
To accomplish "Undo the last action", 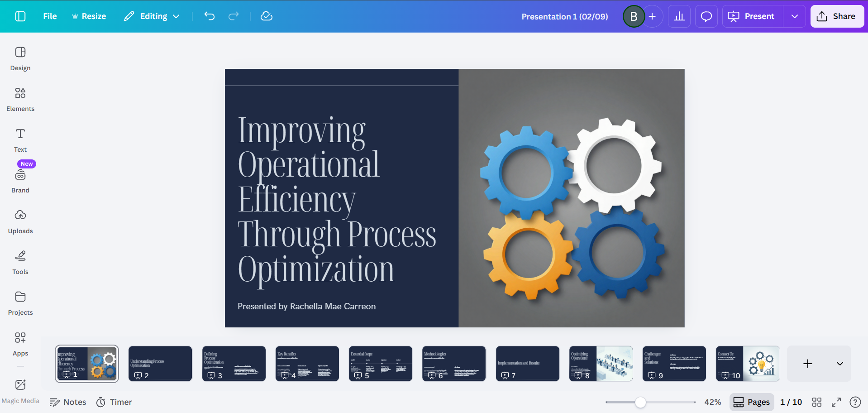I will tap(210, 16).
